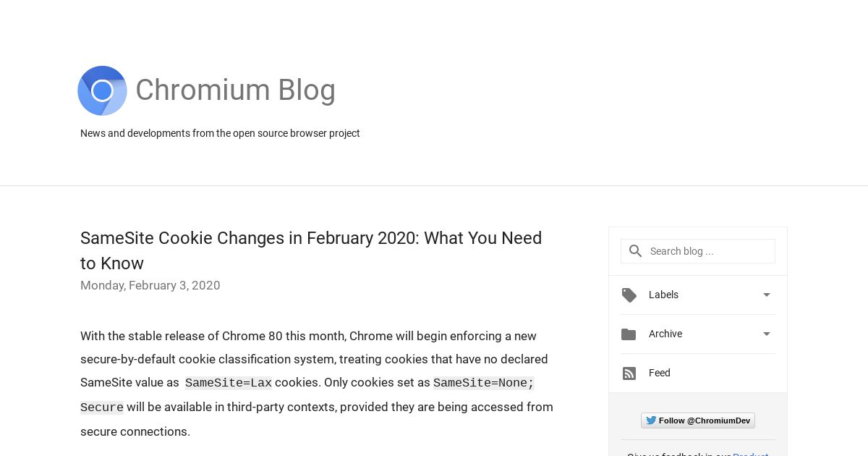
Task: Focus the Search blog input field
Action: [698, 251]
